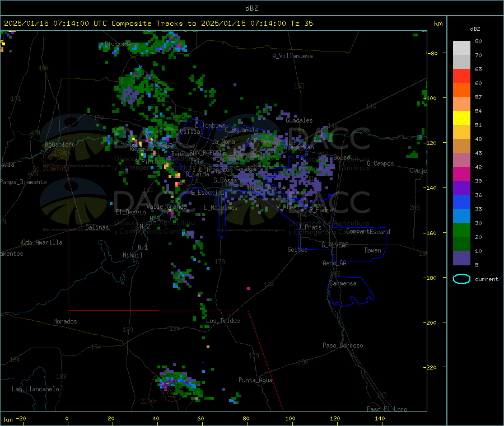Click the G_ALVEAR place label
This screenshot has height=426, width=504.
coord(335,245)
